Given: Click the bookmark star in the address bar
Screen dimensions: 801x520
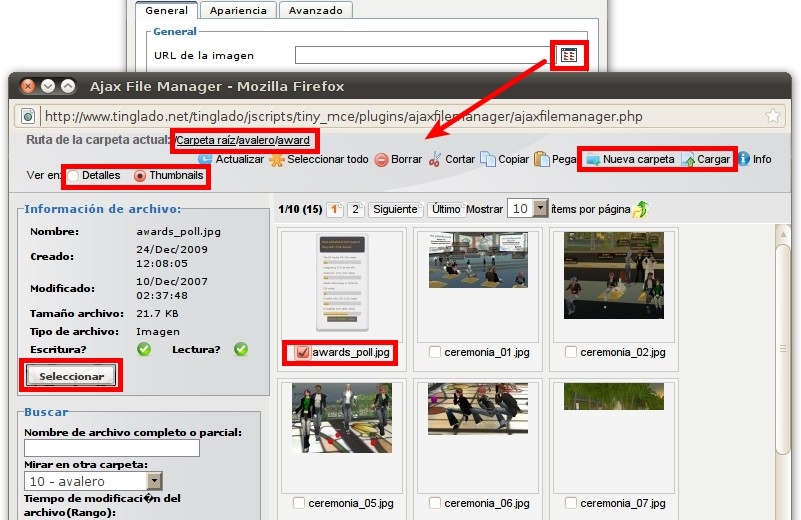Looking at the screenshot, I should [x=773, y=116].
